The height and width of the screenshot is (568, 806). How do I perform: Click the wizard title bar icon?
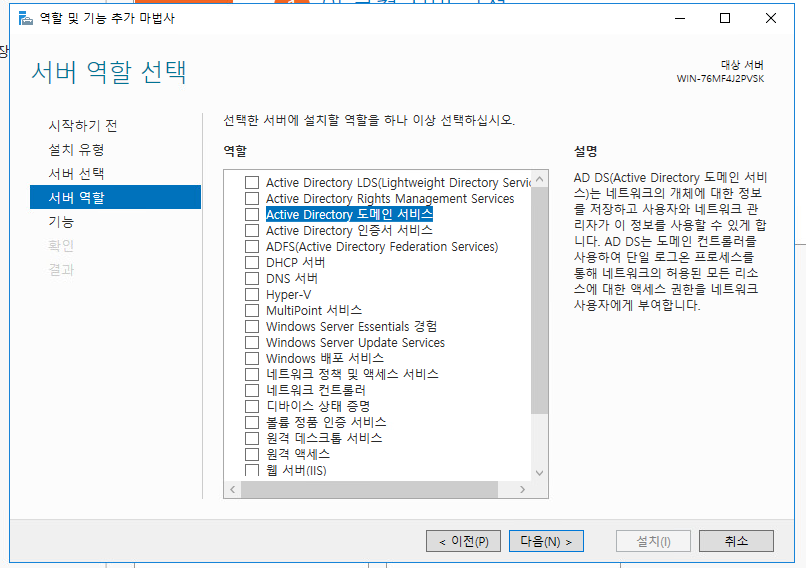click(26, 19)
